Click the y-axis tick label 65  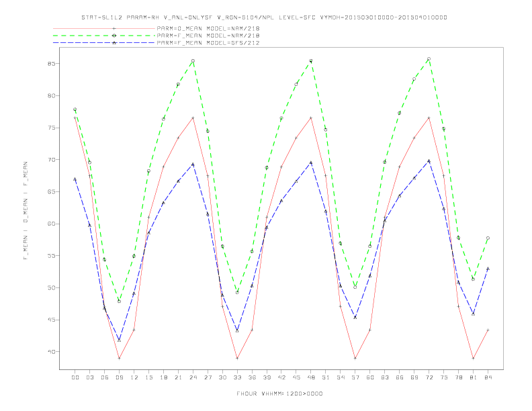click(52, 191)
